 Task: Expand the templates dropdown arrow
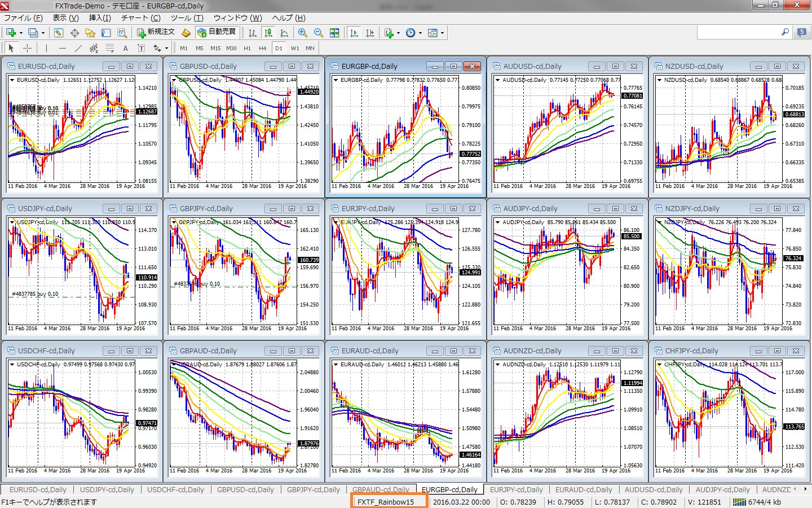click(x=442, y=33)
